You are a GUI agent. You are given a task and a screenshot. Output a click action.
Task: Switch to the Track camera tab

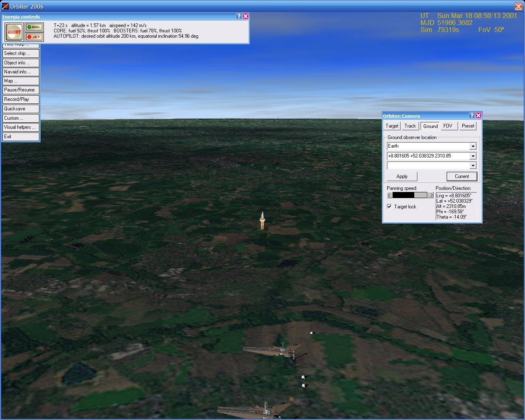tap(410, 126)
